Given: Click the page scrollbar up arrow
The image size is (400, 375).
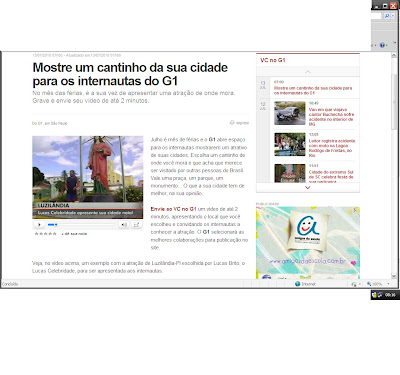Looking at the screenshot, I should [x=394, y=55].
